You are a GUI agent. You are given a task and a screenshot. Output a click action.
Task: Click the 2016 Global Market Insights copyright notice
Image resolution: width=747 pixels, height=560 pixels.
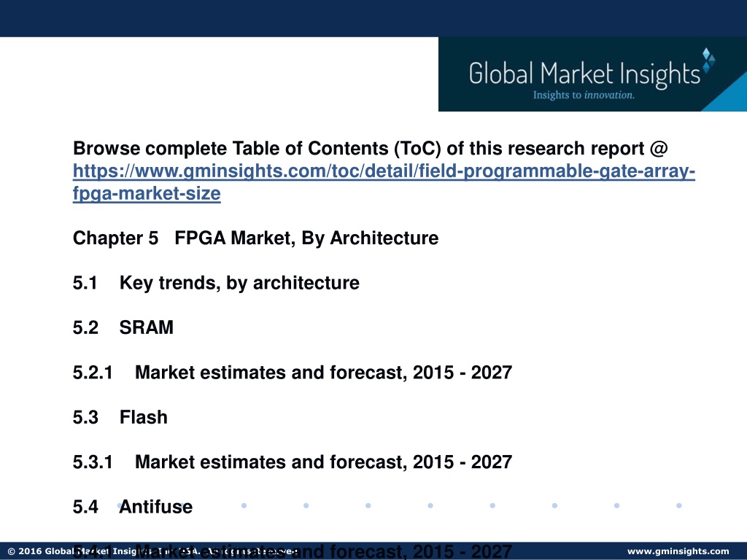pyautogui.click(x=153, y=551)
